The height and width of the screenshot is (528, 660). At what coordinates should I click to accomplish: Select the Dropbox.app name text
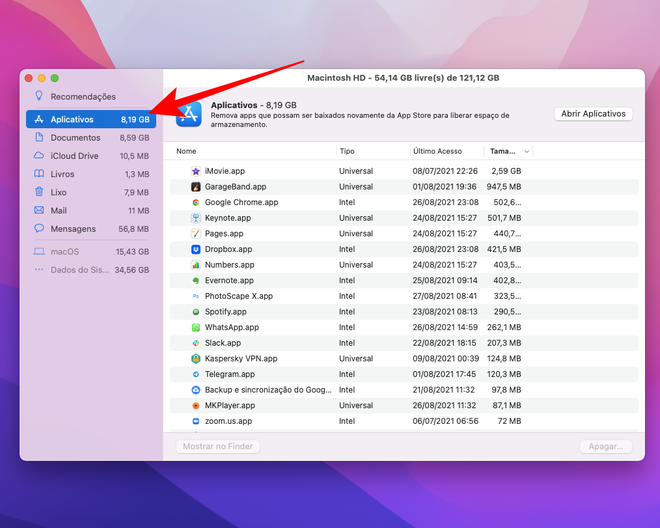[x=228, y=249]
